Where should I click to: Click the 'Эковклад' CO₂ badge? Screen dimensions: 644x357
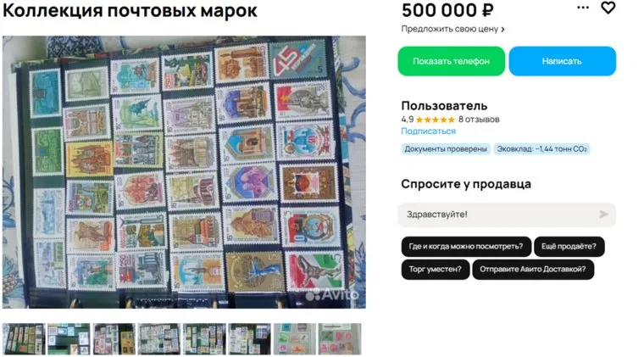coord(541,148)
